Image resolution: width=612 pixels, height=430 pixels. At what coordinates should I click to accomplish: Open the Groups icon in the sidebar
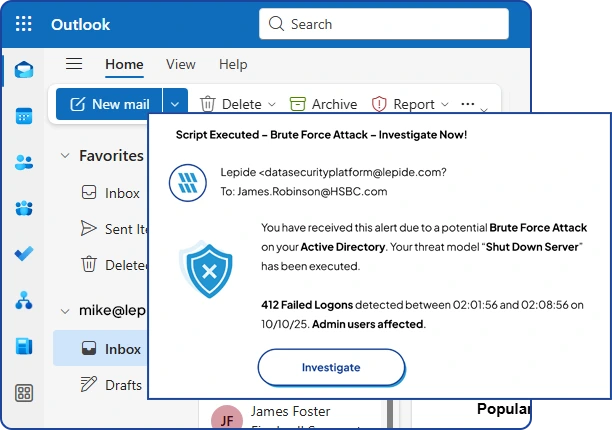(24, 208)
